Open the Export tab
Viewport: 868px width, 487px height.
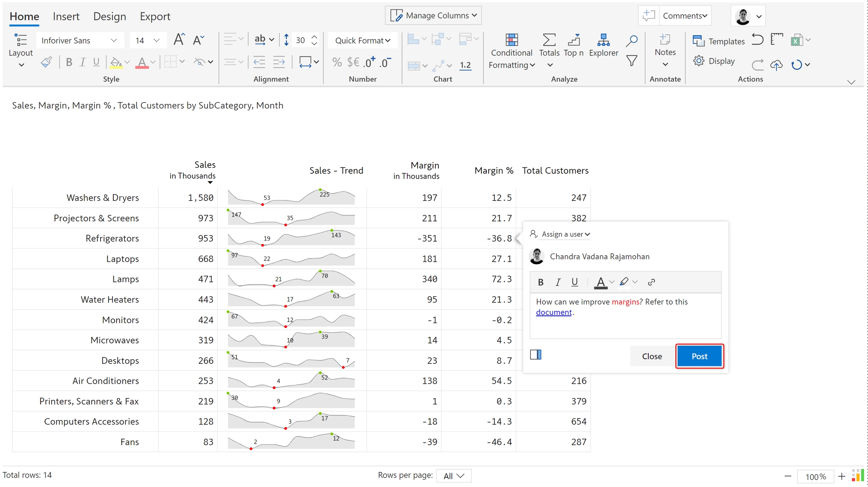click(155, 16)
